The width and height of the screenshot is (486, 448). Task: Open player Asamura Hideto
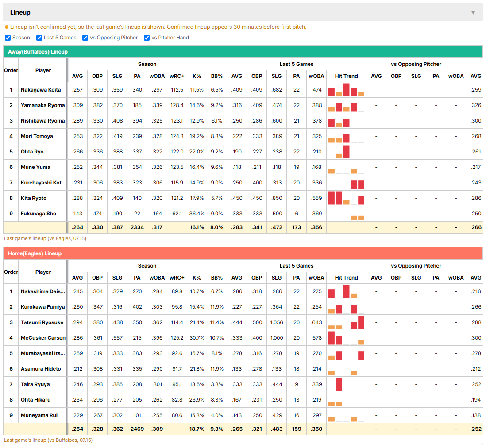pos(41,369)
